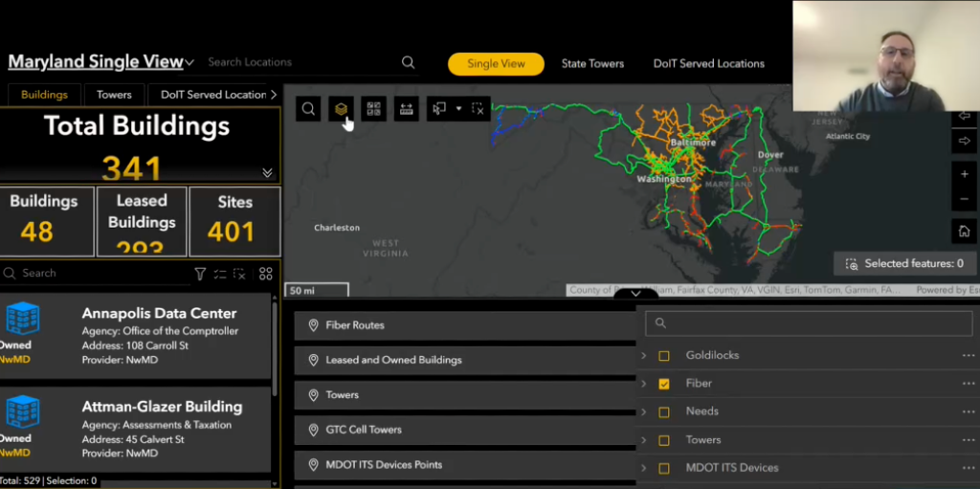Click the building list Search field
Viewport: 980px width, 489px height.
point(103,274)
